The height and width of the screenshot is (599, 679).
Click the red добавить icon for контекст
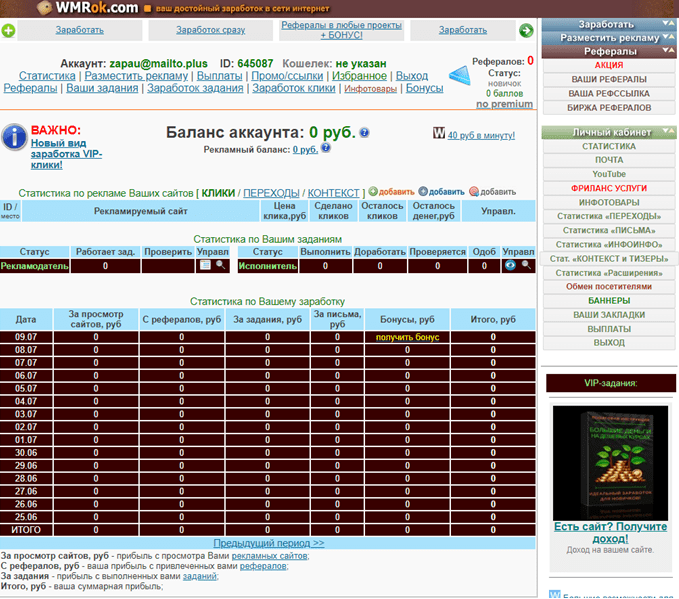tap(474, 191)
